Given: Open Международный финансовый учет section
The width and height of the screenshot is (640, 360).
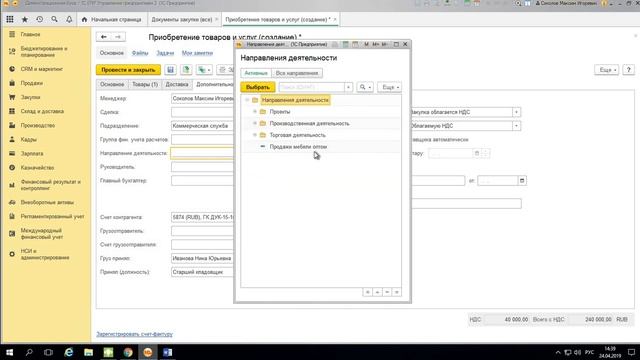Looking at the screenshot, I should 42,233.
